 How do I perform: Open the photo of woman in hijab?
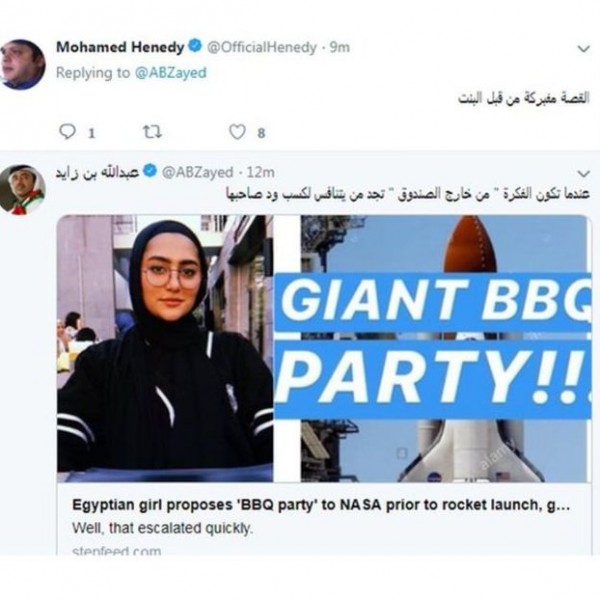pyautogui.click(x=165, y=349)
